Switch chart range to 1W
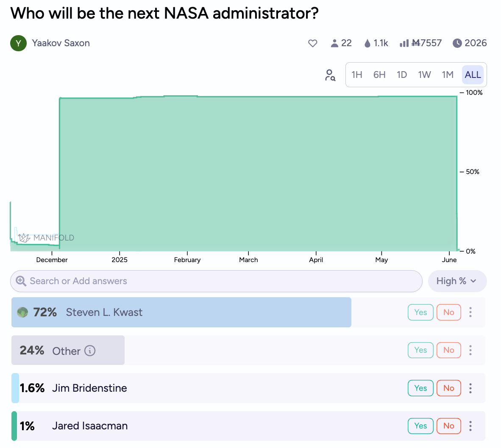This screenshot has width=501, height=448. 424,75
